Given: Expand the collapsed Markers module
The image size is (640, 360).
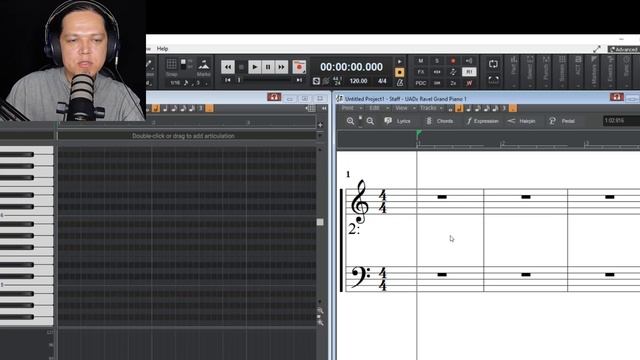Looking at the screenshot, I should 594,71.
